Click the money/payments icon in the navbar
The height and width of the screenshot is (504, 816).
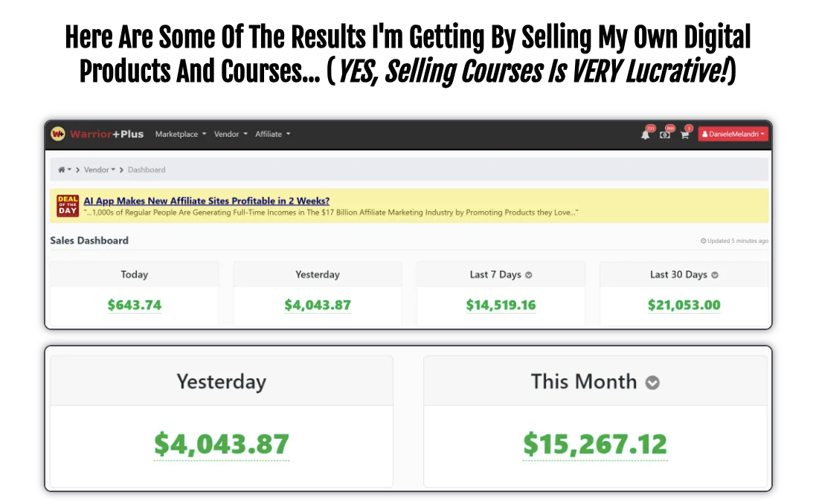pos(664,135)
